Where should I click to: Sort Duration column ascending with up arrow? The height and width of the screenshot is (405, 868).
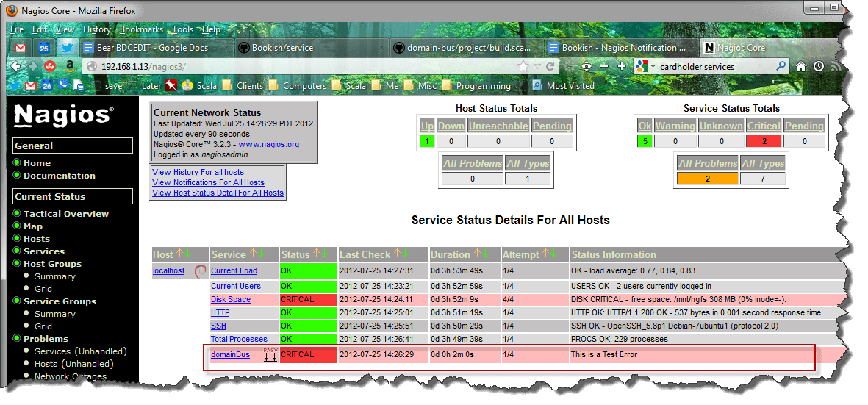476,254
